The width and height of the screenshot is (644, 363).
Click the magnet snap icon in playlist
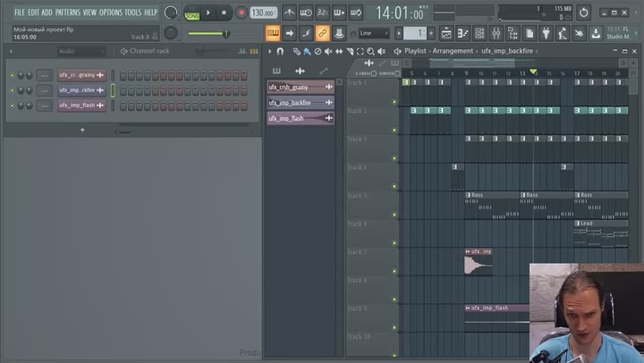pos(280,51)
